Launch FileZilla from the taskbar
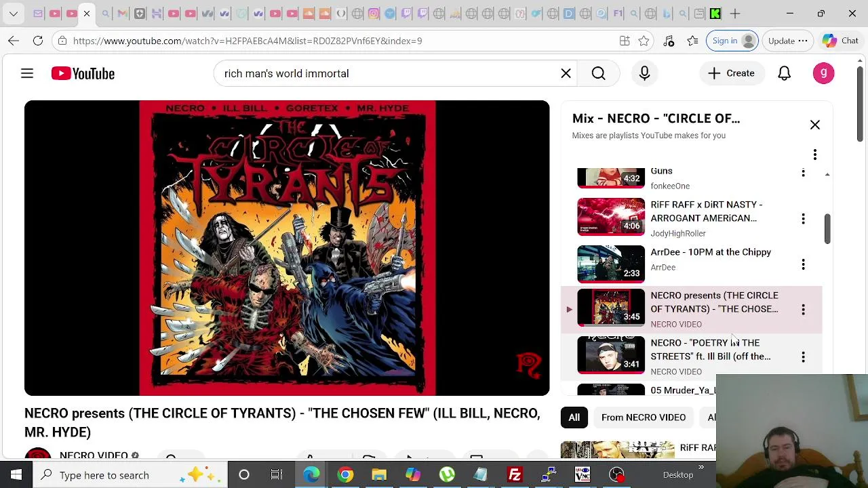 coord(515,475)
